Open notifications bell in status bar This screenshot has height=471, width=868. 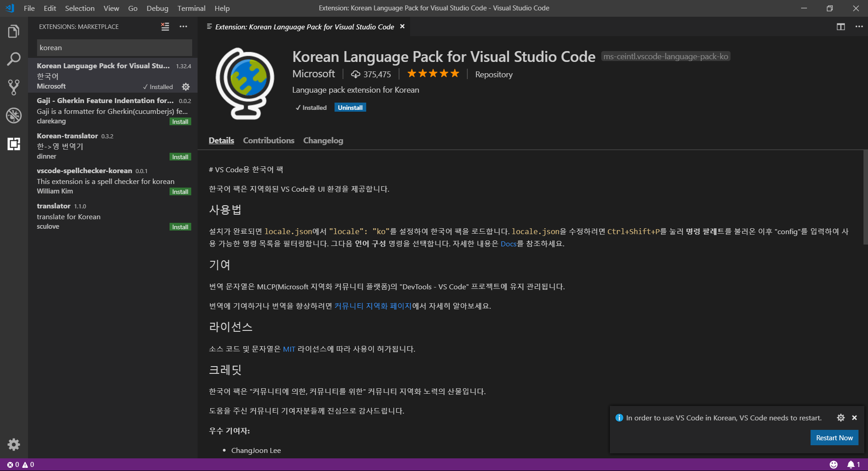point(853,464)
